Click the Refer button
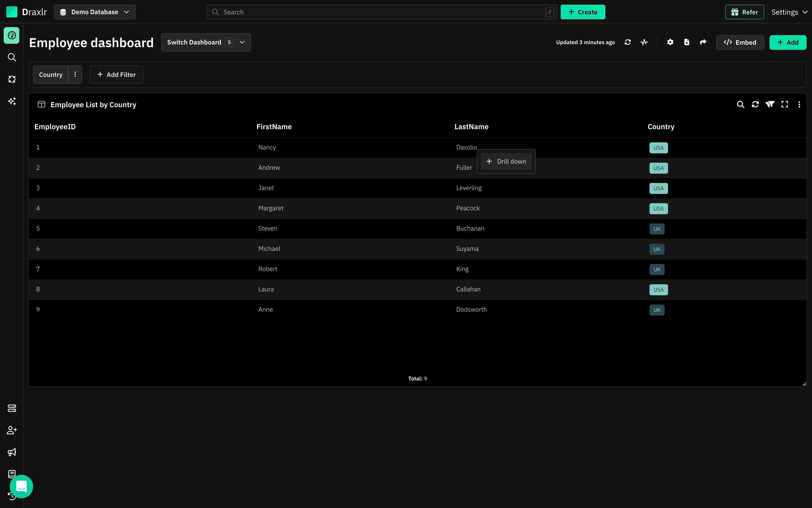The width and height of the screenshot is (812, 508). (744, 12)
